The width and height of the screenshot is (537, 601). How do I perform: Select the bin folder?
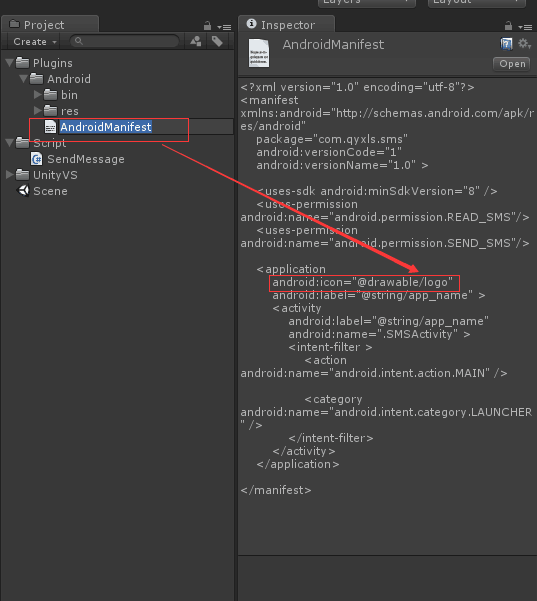[x=69, y=95]
